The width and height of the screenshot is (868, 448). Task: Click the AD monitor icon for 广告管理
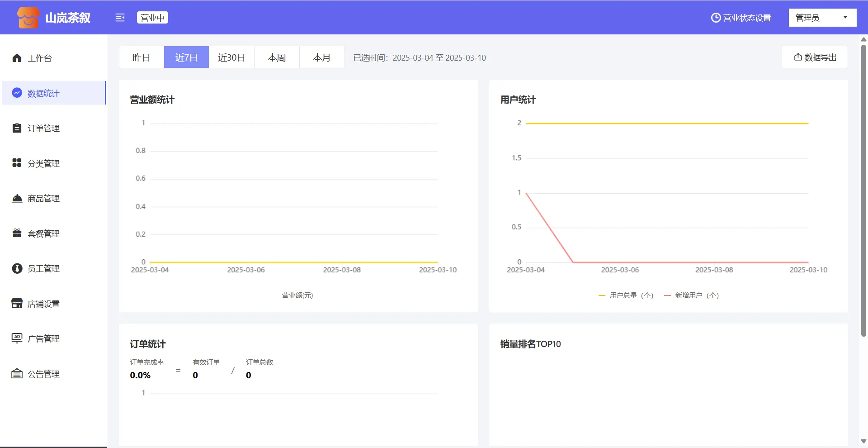[17, 338]
